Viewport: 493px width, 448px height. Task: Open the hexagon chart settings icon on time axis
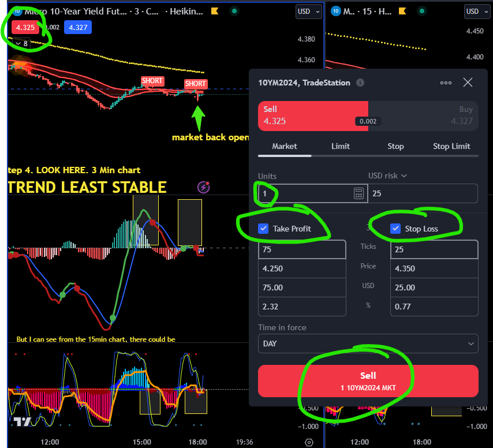click(x=309, y=442)
